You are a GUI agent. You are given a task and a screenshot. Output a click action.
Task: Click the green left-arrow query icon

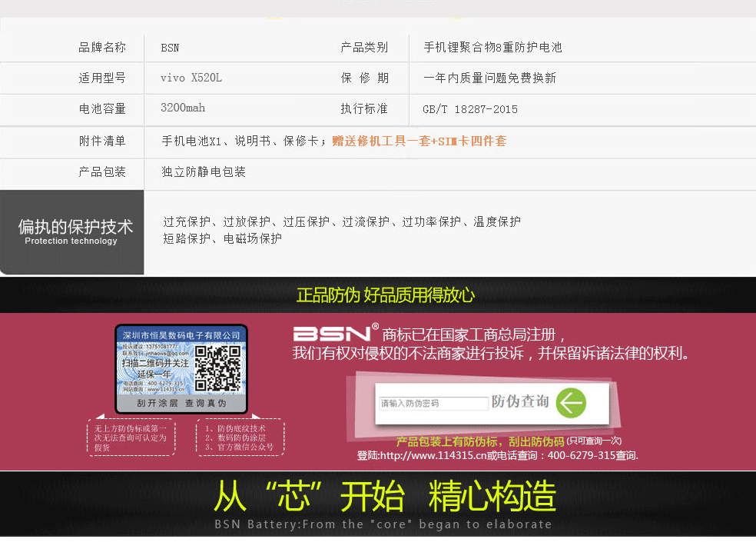click(571, 403)
